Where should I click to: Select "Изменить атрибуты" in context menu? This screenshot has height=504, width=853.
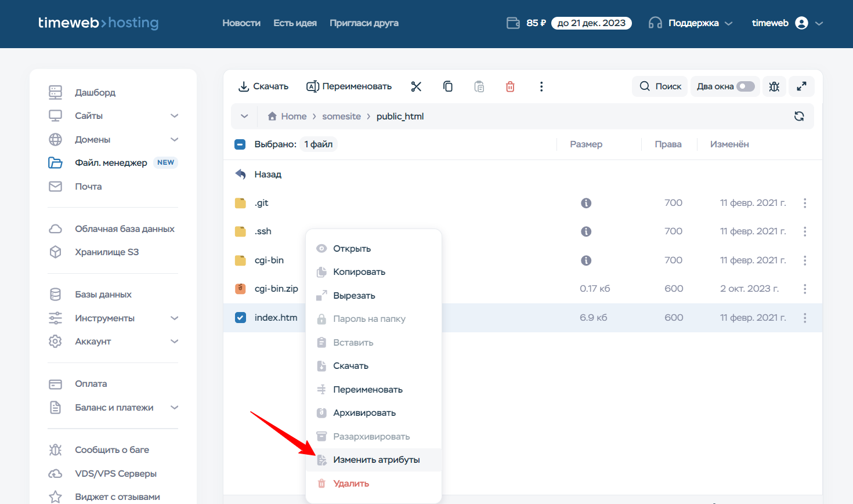[376, 460]
